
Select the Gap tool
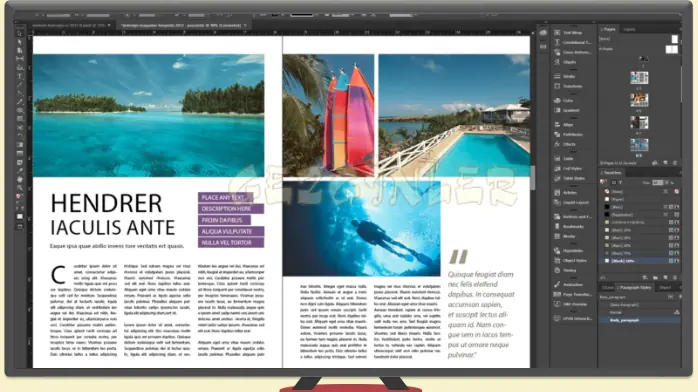click(x=20, y=59)
